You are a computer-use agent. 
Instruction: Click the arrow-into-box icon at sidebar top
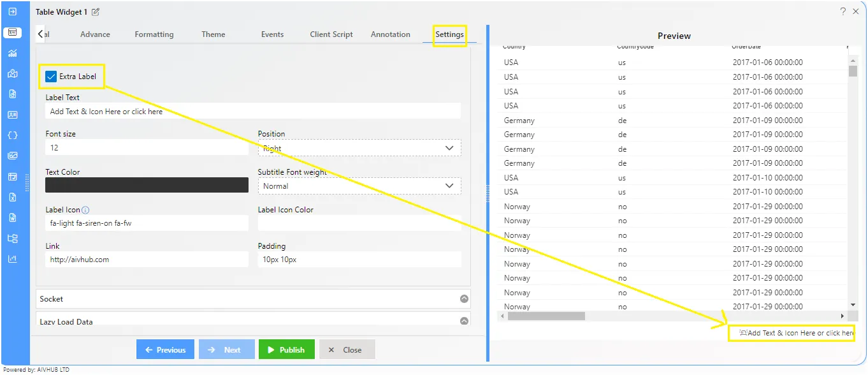point(13,11)
